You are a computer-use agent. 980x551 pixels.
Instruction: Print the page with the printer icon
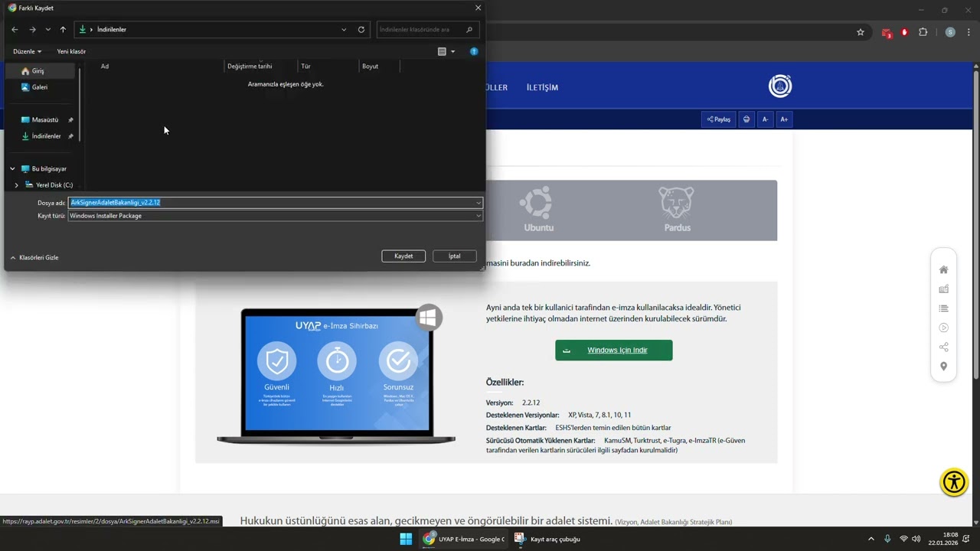click(x=746, y=119)
